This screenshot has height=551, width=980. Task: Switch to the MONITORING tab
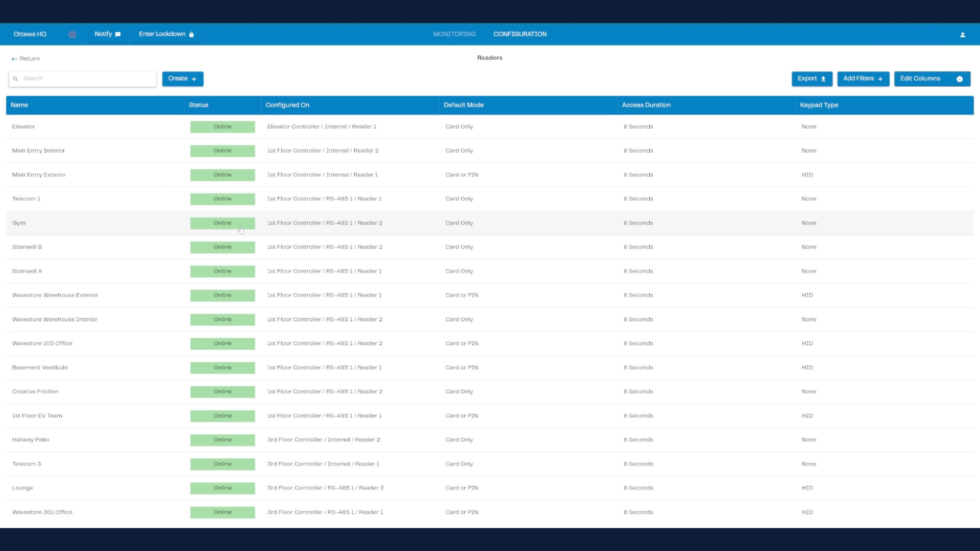click(454, 34)
